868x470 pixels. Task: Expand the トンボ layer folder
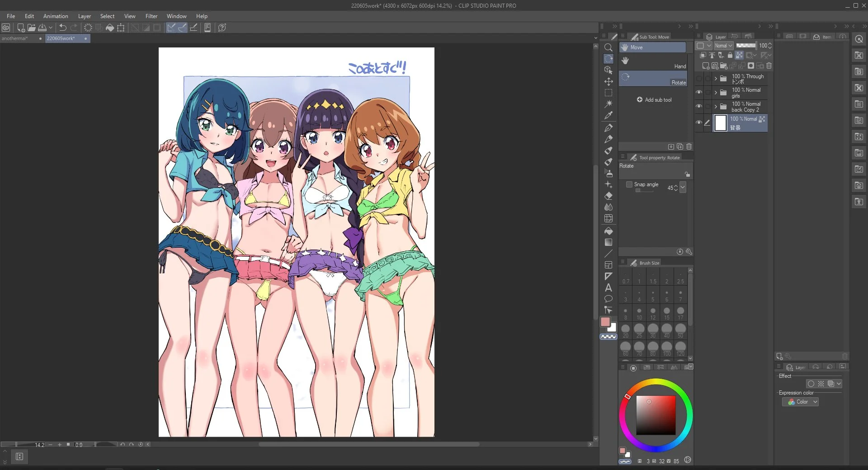tap(716, 79)
